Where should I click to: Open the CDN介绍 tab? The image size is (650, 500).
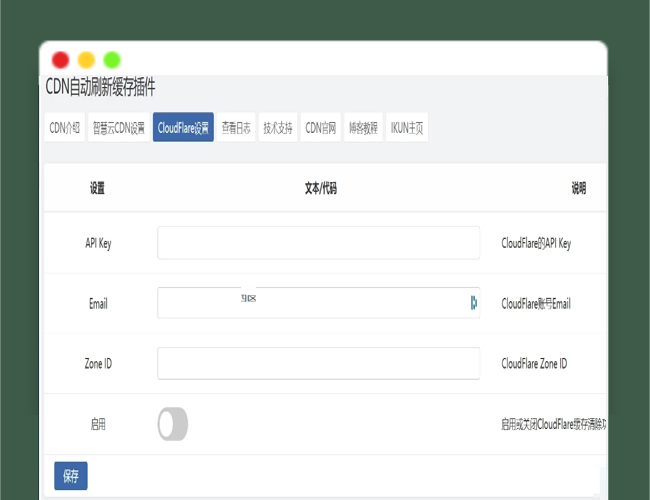[x=64, y=127]
